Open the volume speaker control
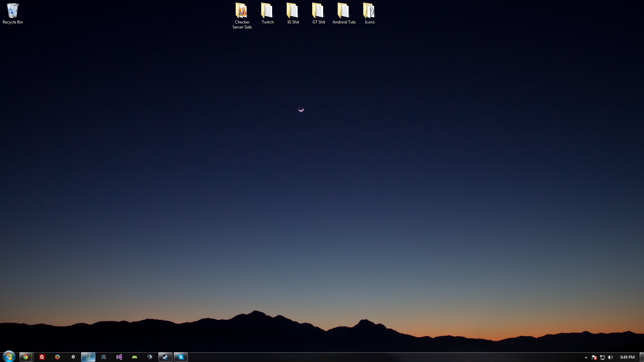644x362 pixels. coord(610,357)
